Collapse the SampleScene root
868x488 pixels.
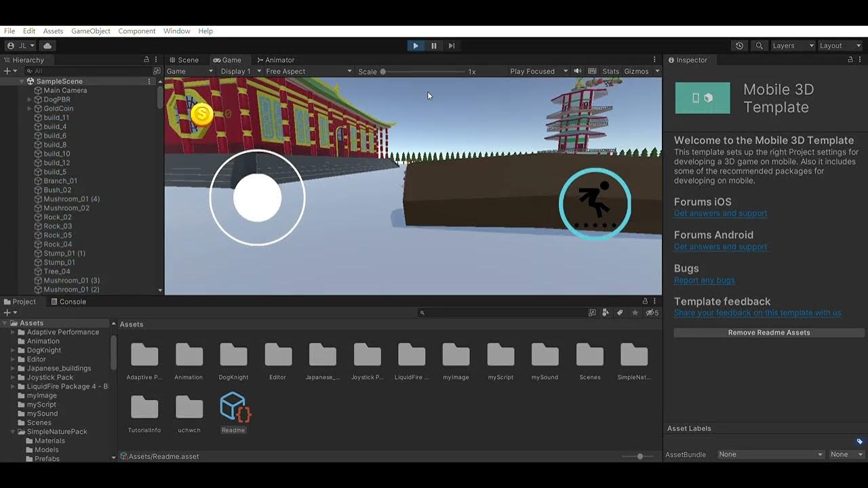coord(22,81)
